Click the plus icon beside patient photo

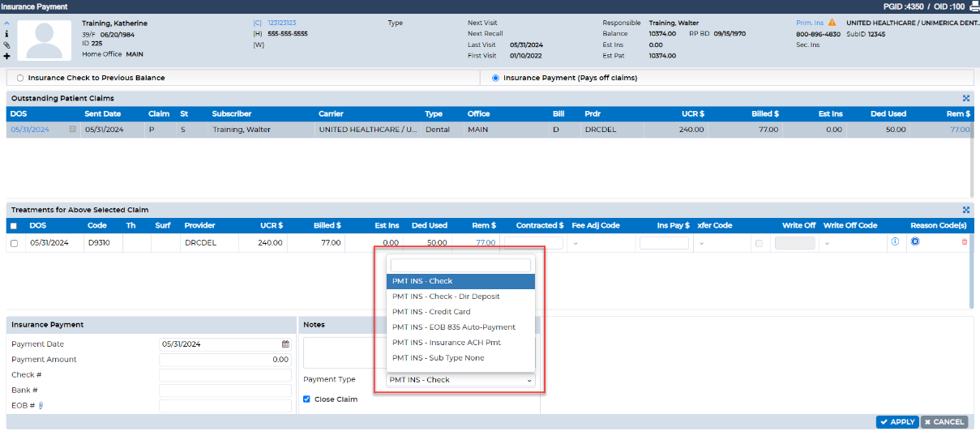pyautogui.click(x=6, y=56)
